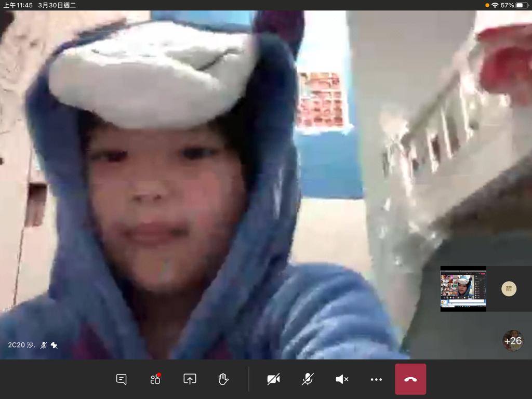The height and width of the screenshot is (399, 532).
Task: Tap the share content icon
Action: 190,379
